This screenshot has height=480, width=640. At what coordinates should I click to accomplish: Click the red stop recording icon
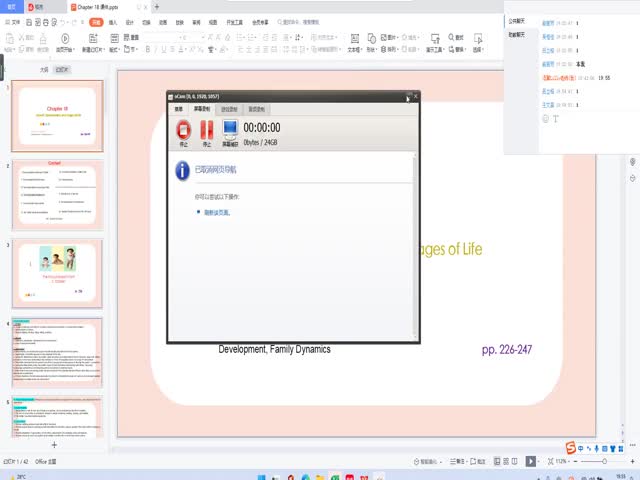pyautogui.click(x=183, y=130)
